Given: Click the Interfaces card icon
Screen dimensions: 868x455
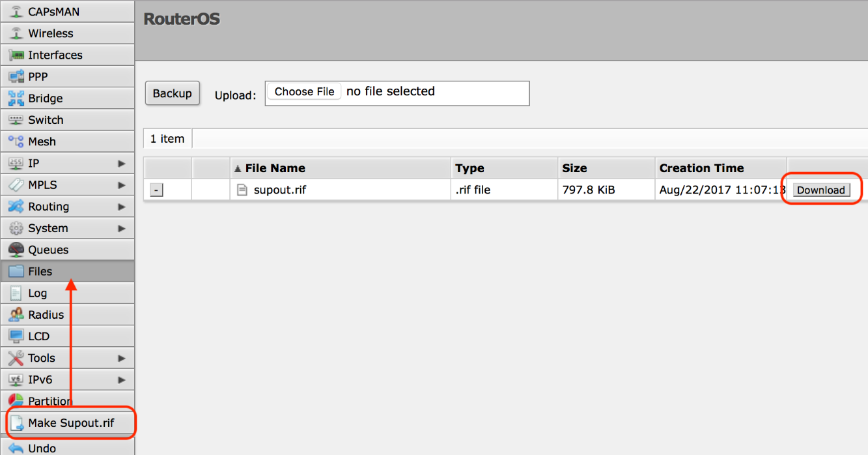Looking at the screenshot, I should click(16, 55).
